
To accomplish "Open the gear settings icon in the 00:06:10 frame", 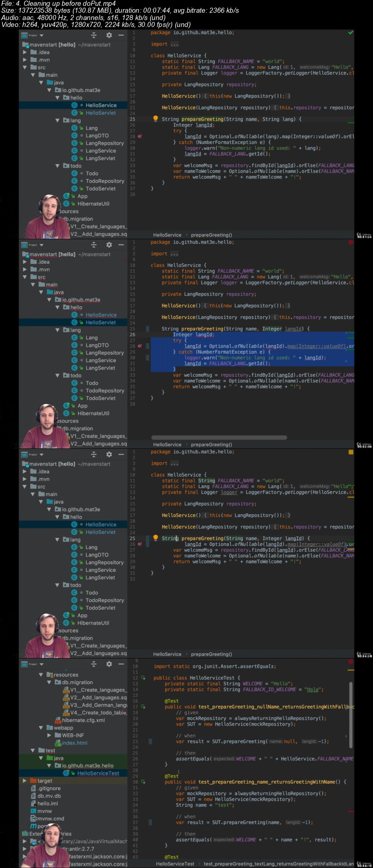I will coord(109,664).
